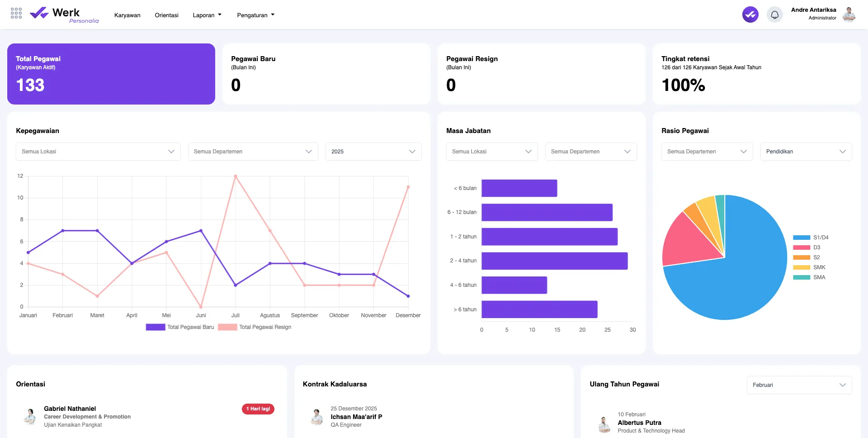Click the '1 Hari lagi' badge
The height and width of the screenshot is (438, 868).
pos(258,409)
